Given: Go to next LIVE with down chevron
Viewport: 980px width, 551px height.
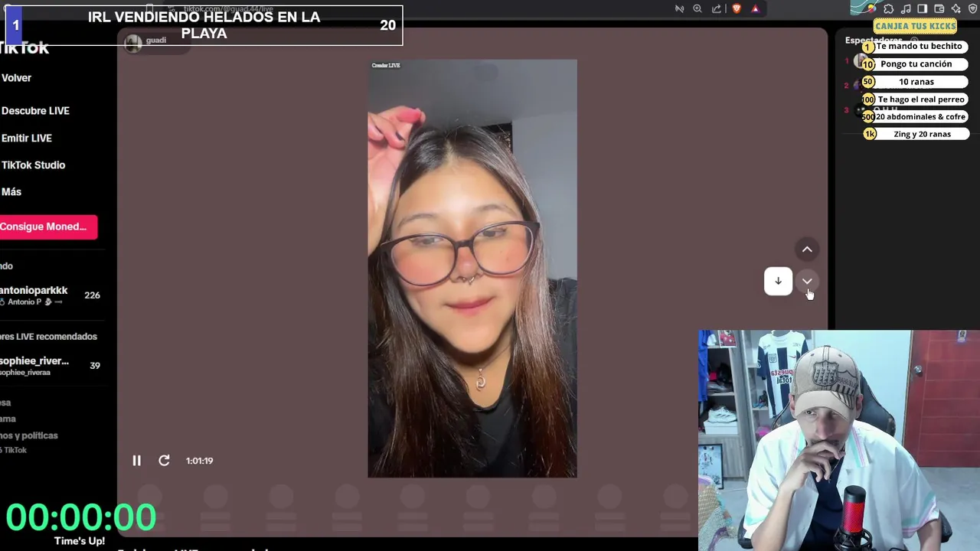Looking at the screenshot, I should 807,281.
